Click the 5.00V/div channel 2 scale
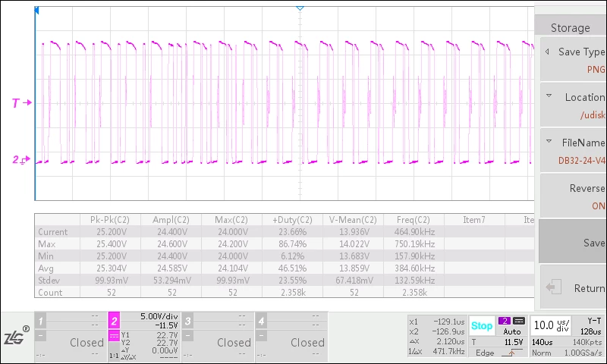This screenshot has height=364, width=607. pyautogui.click(x=159, y=316)
